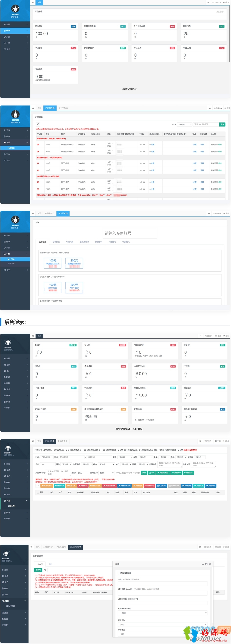The image size is (231, 644).
Task: Click the left double-arrow icon above 平台公告
Action: click(x=33, y=2)
